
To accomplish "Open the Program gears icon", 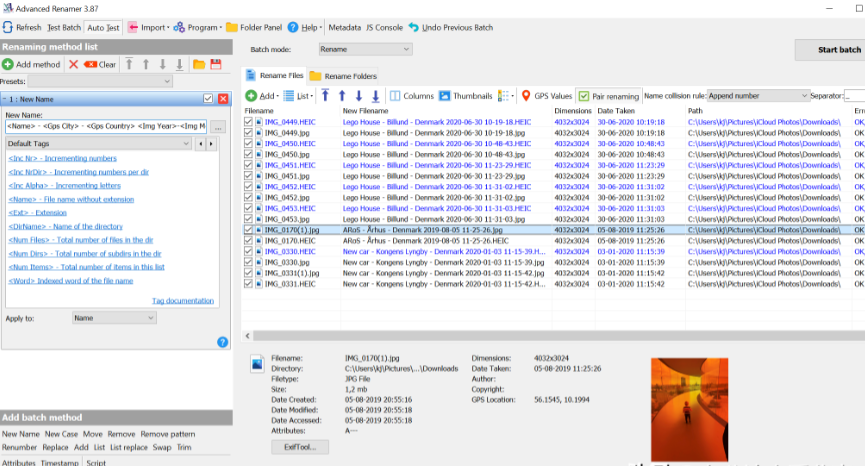I will click(179, 27).
